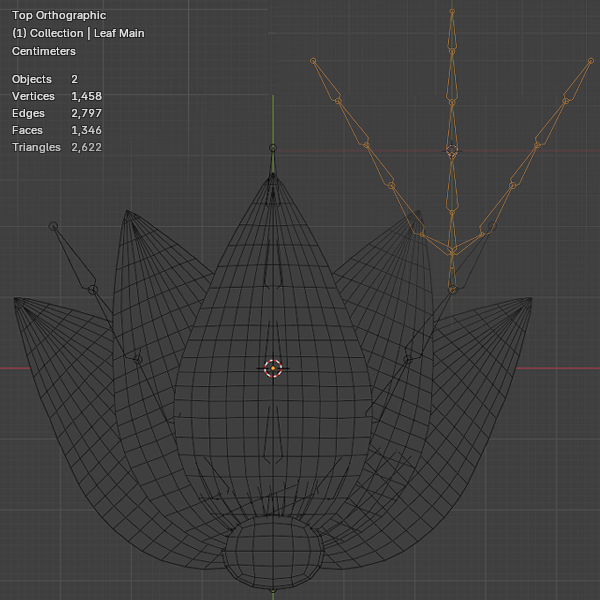
Task: Click the bone joint atop the center petal
Action: pyautogui.click(x=273, y=148)
